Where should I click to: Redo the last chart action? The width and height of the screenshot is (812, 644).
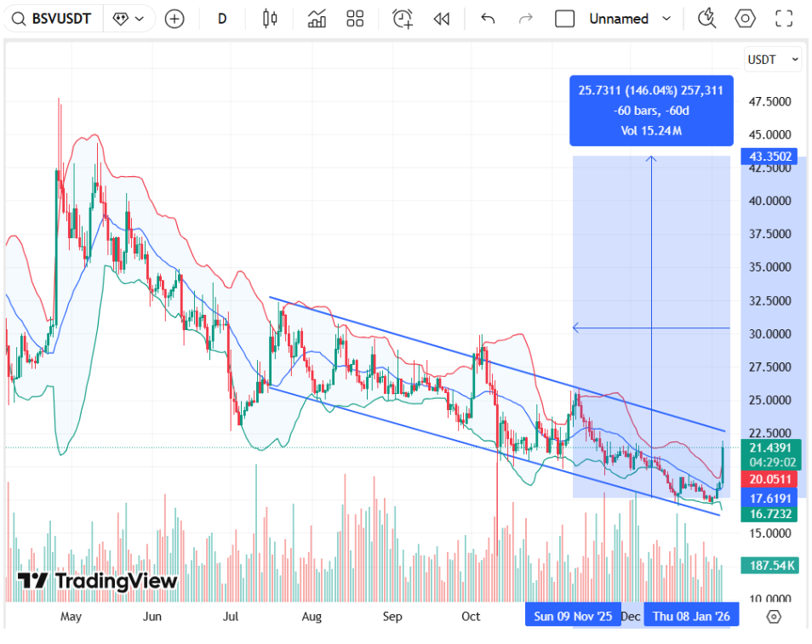(526, 19)
